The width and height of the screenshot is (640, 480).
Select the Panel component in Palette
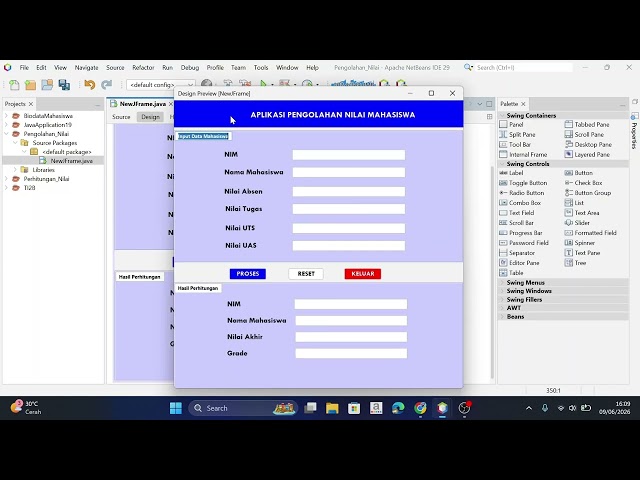coord(512,124)
